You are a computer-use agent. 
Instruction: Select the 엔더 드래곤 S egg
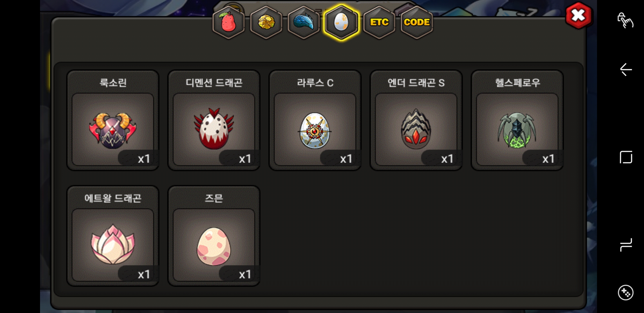(416, 129)
